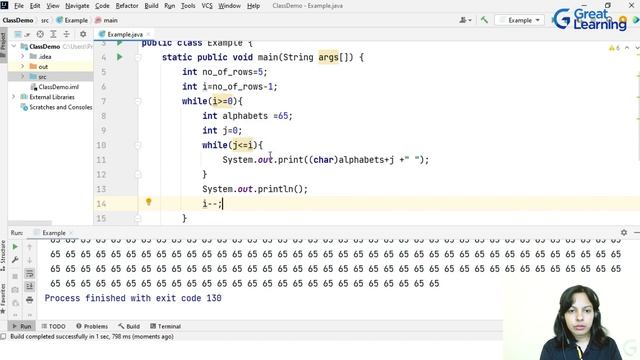Open the Terminal tool window
The height and width of the screenshot is (360, 640).
(x=165, y=326)
